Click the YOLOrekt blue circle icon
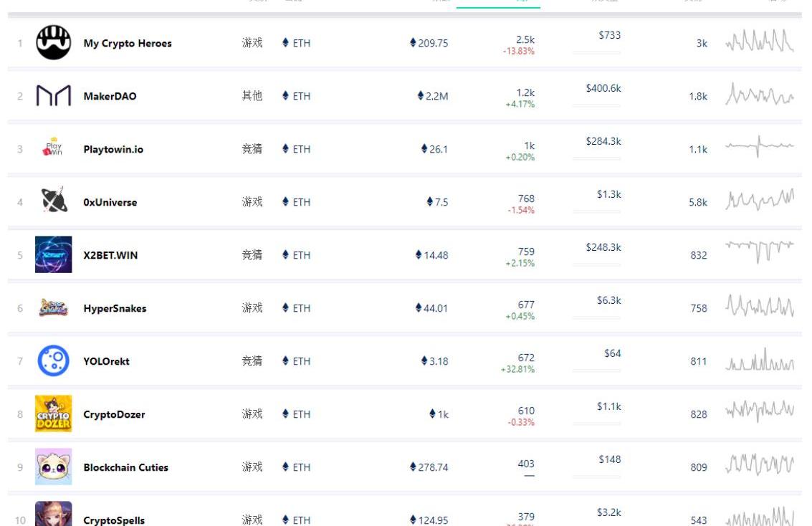The image size is (812, 526). coord(54,360)
